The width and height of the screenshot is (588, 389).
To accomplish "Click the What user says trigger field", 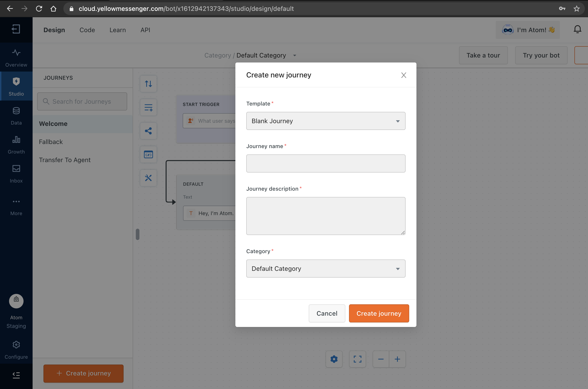I will pos(209,121).
